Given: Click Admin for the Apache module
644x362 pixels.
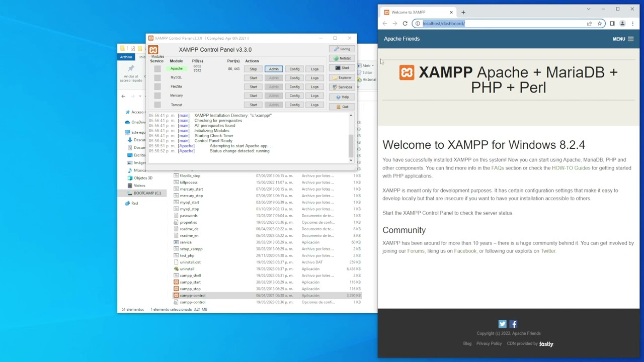Looking at the screenshot, I should pos(274,69).
